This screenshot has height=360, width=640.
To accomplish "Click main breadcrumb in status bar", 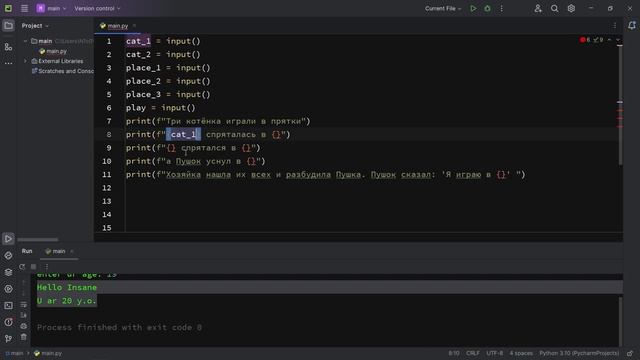I will click(x=14, y=353).
